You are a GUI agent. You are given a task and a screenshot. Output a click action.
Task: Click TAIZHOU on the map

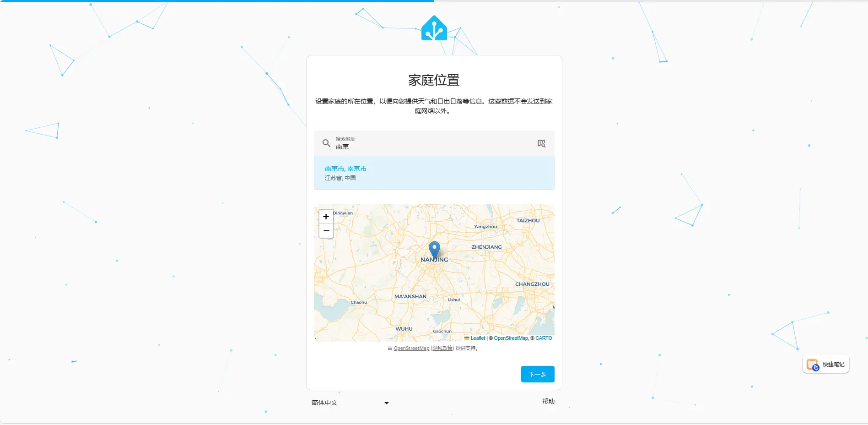[528, 221]
